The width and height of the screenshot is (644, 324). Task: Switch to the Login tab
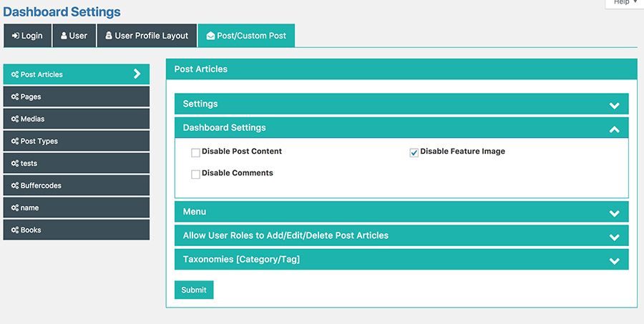tap(27, 36)
